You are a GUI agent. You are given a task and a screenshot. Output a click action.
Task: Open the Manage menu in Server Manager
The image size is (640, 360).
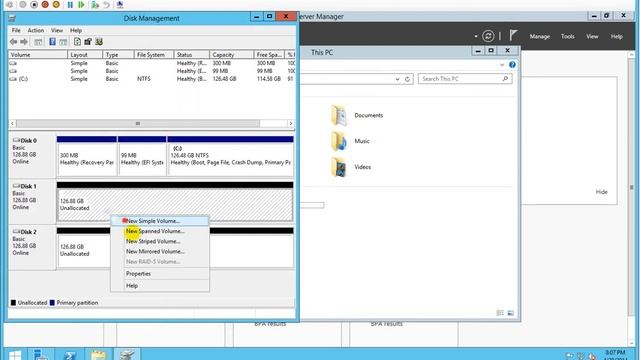pos(540,36)
